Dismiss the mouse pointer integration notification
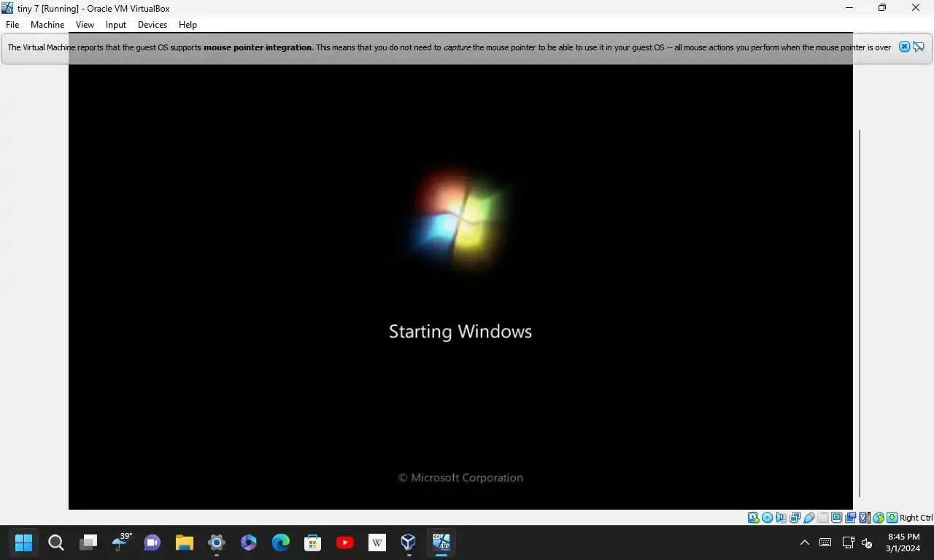The width and height of the screenshot is (934, 560). click(904, 47)
